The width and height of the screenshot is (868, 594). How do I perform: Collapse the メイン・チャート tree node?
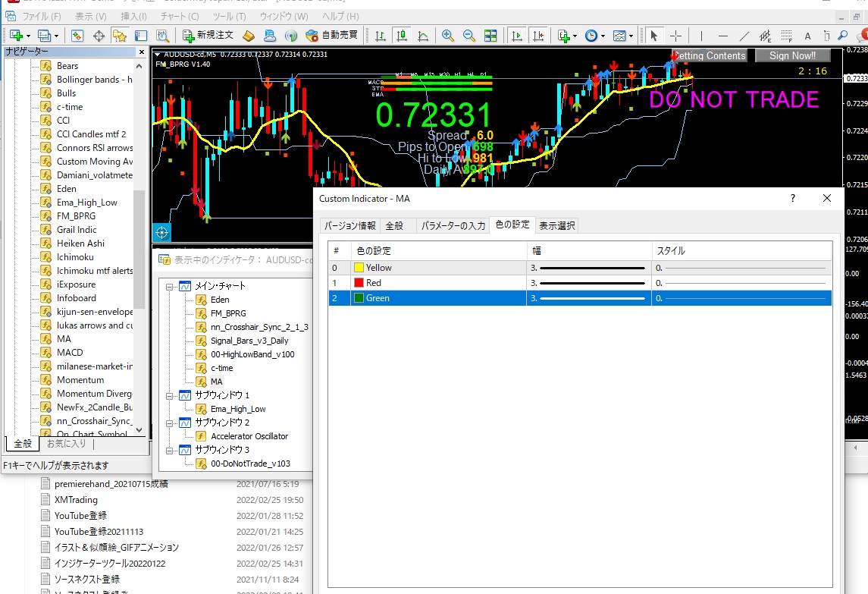tap(170, 286)
